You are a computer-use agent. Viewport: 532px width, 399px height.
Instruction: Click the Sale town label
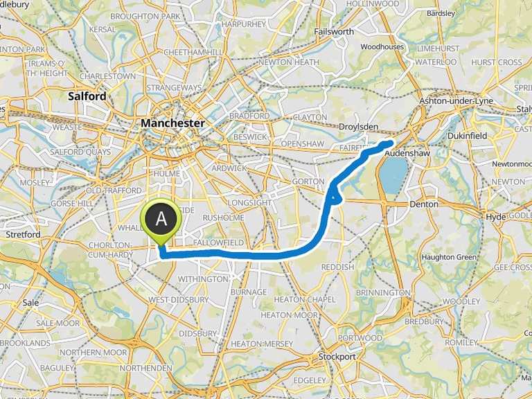[x=30, y=302]
